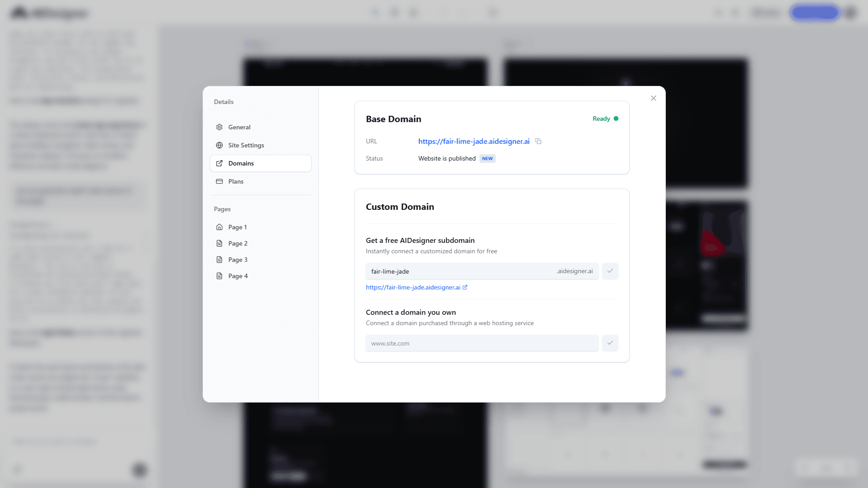Open the Plans section
The height and width of the screenshot is (488, 868).
[x=236, y=181]
